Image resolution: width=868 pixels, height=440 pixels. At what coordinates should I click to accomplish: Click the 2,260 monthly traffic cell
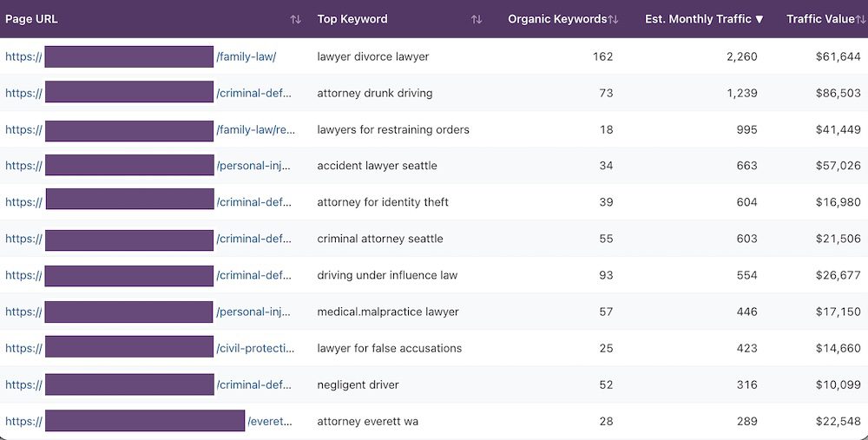tap(741, 56)
